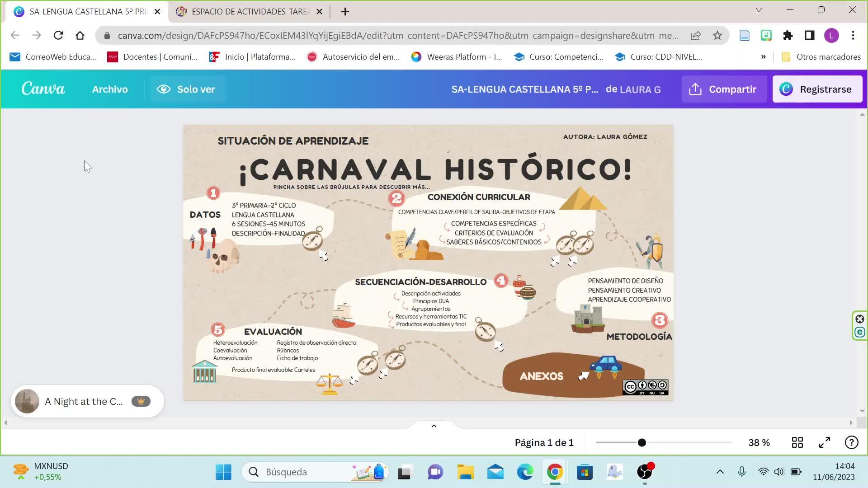
Task: Click the arrow next to ANEXOS
Action: 584,375
